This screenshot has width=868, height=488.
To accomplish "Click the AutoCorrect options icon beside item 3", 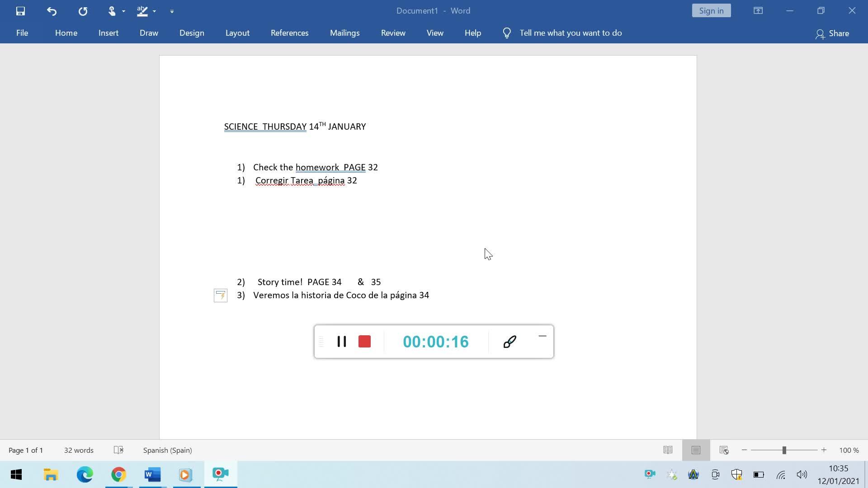I will pos(220,296).
